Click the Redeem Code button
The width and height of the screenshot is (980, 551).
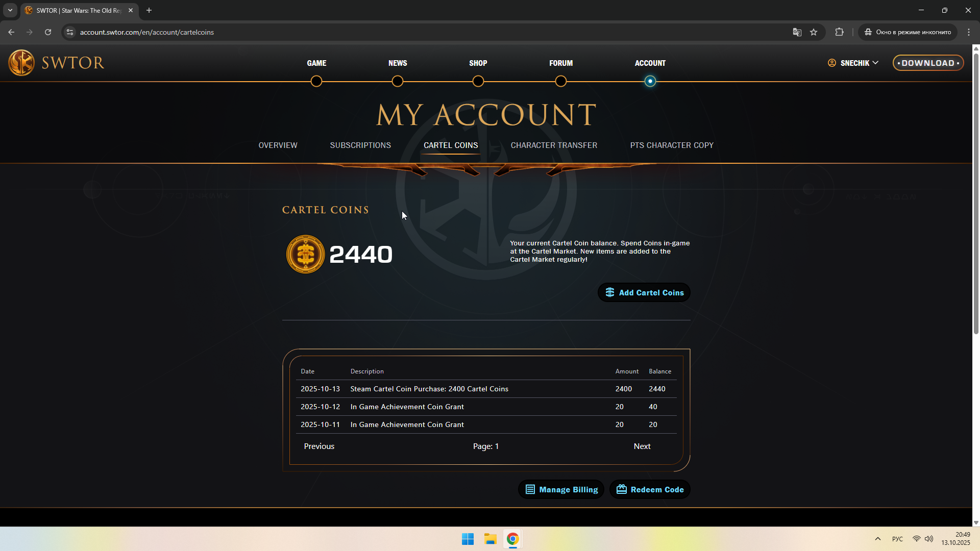click(650, 489)
